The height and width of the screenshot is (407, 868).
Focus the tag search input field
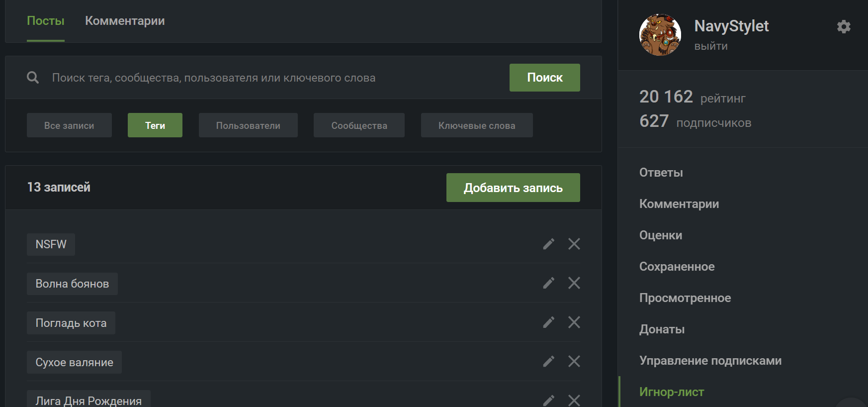click(x=276, y=78)
